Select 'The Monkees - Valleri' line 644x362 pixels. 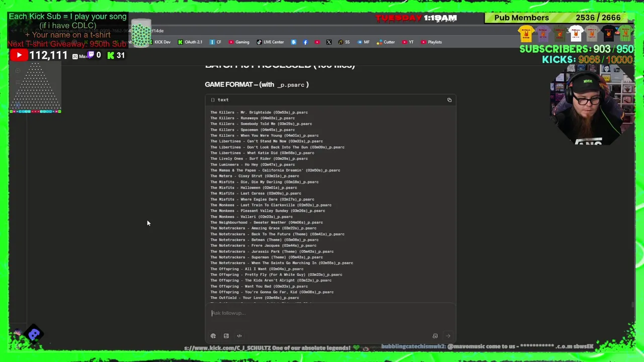coord(252,217)
